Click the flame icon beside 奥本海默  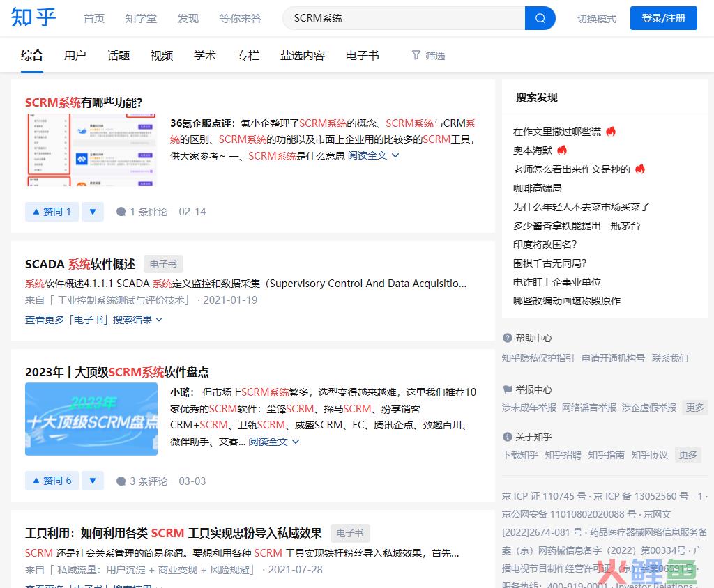562,150
